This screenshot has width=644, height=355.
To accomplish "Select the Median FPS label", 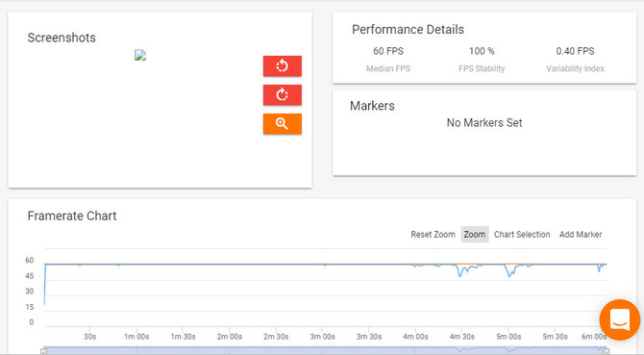I will click(388, 68).
